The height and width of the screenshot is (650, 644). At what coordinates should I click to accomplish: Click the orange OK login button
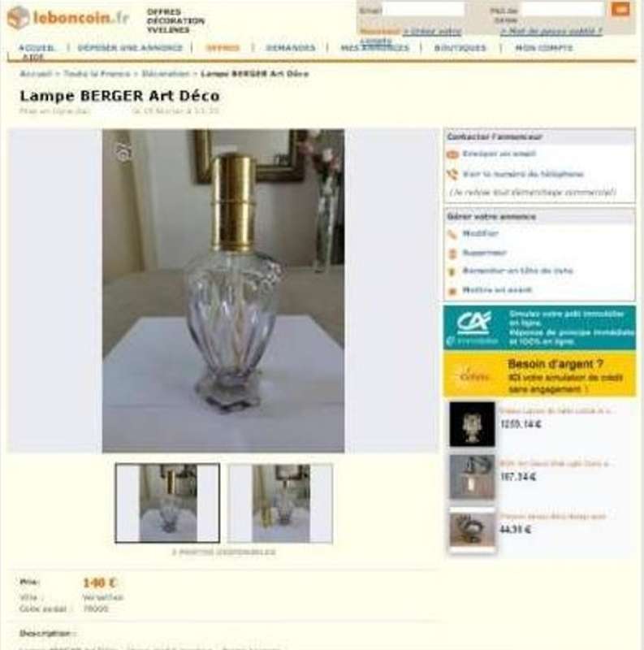click(620, 9)
